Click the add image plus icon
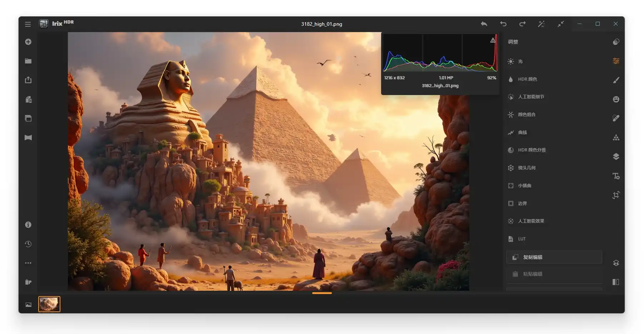Viewport: 644px width, 334px height. [28, 42]
